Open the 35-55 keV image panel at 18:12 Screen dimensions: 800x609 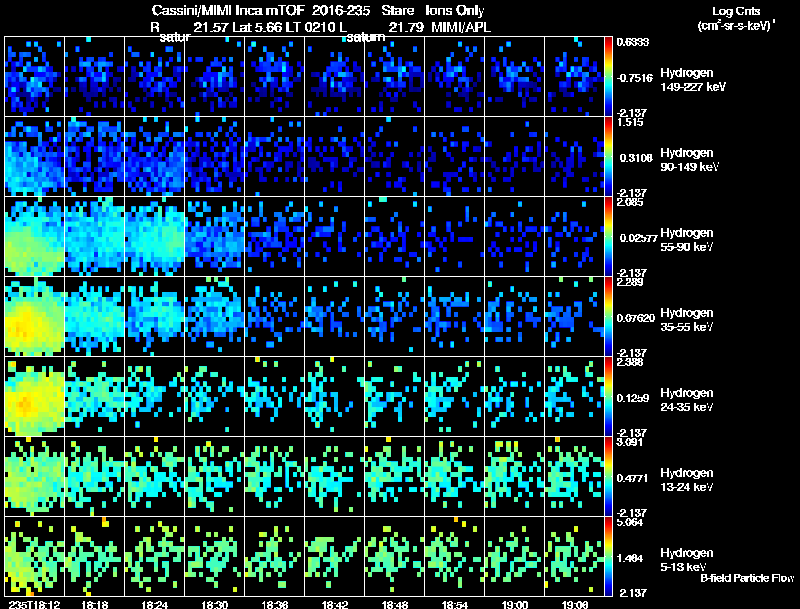click(x=34, y=316)
